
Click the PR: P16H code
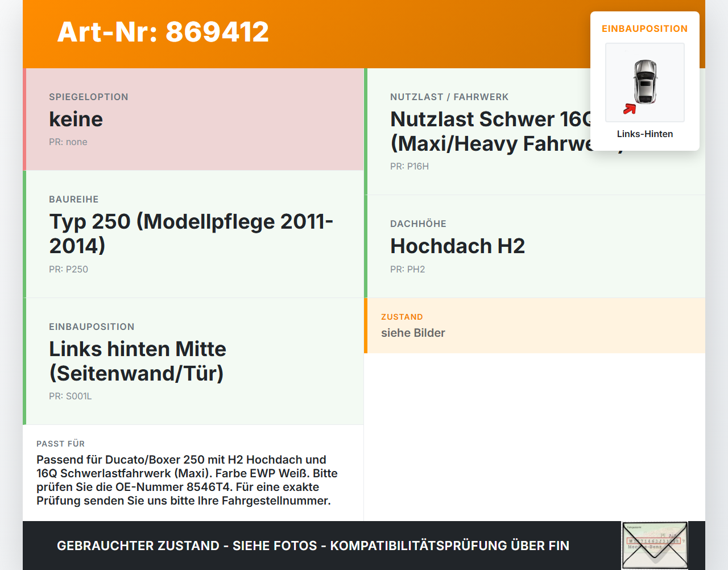[409, 166]
